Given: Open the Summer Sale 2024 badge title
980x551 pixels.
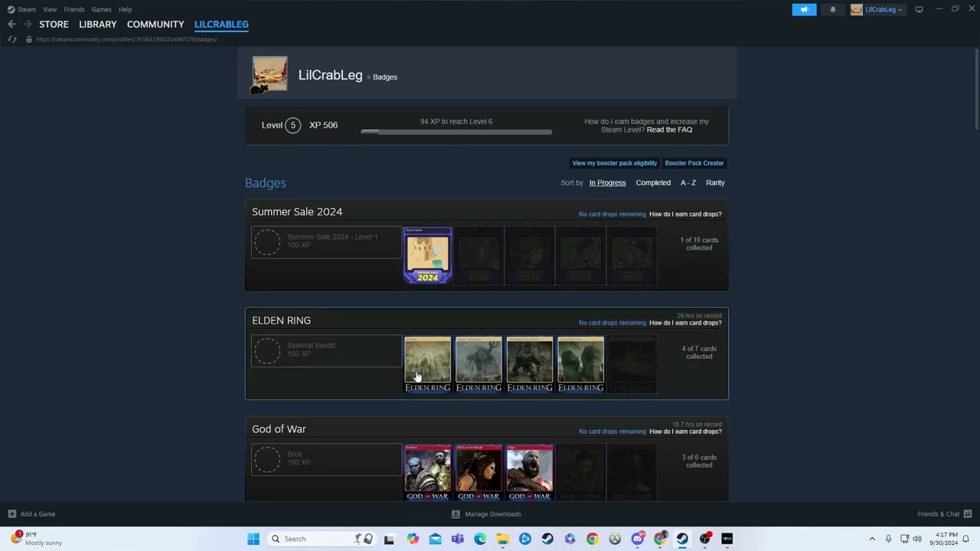Looking at the screenshot, I should (x=297, y=212).
